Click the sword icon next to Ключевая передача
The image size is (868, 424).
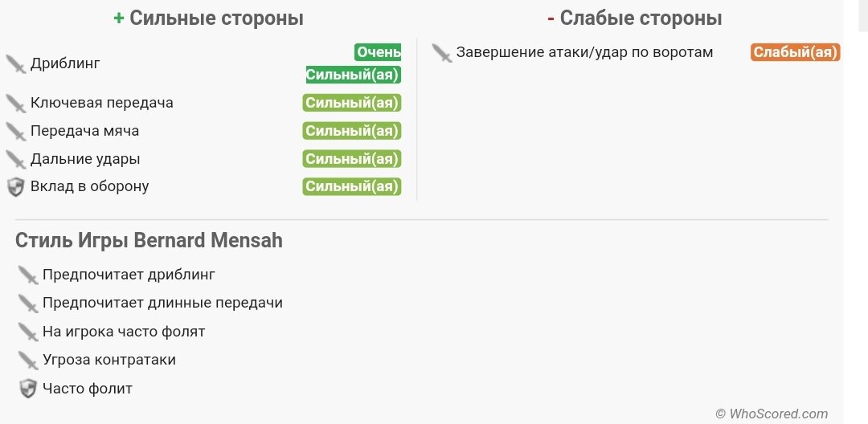[16, 104]
